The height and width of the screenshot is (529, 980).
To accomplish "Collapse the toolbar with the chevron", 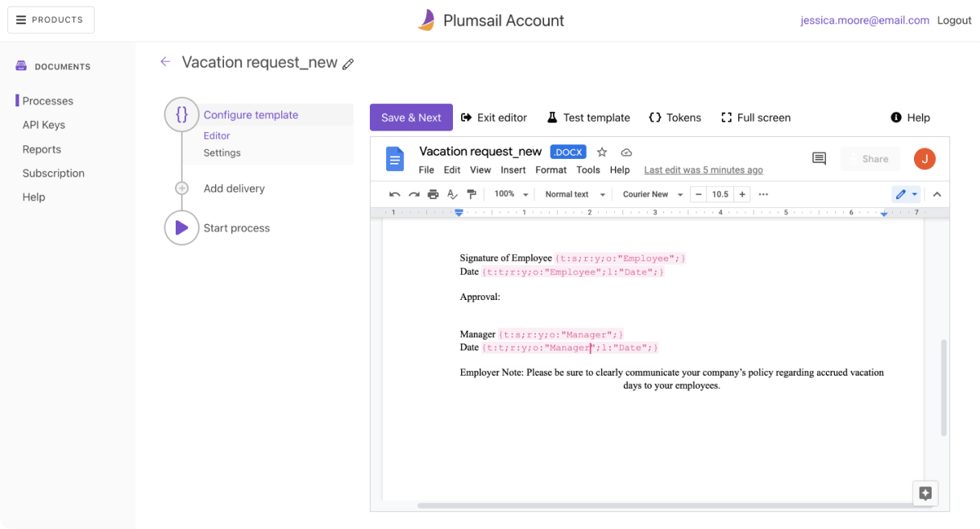I will coord(936,194).
